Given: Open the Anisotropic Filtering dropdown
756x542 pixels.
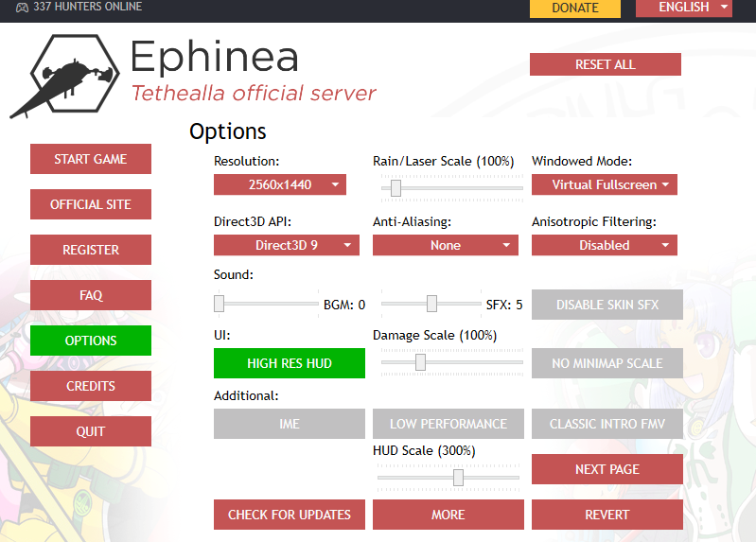Looking at the screenshot, I should [604, 245].
